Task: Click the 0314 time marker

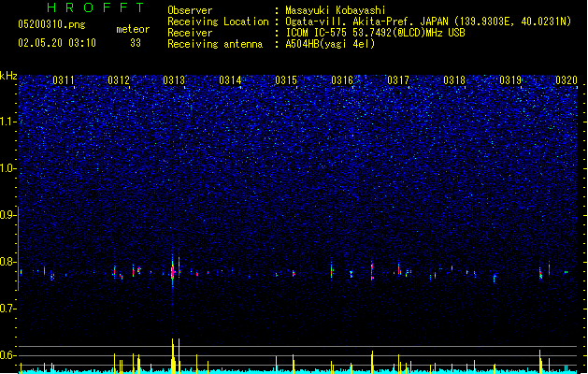Action: pos(230,80)
